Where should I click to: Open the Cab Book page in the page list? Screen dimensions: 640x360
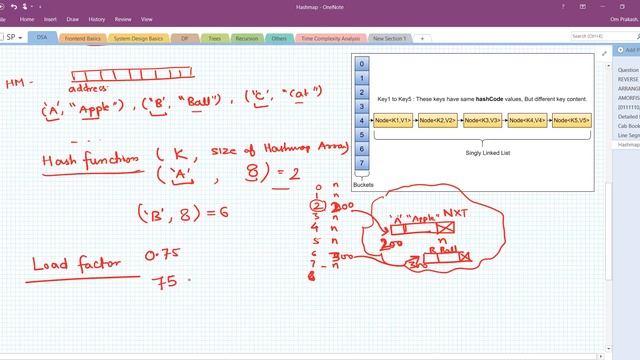point(628,126)
